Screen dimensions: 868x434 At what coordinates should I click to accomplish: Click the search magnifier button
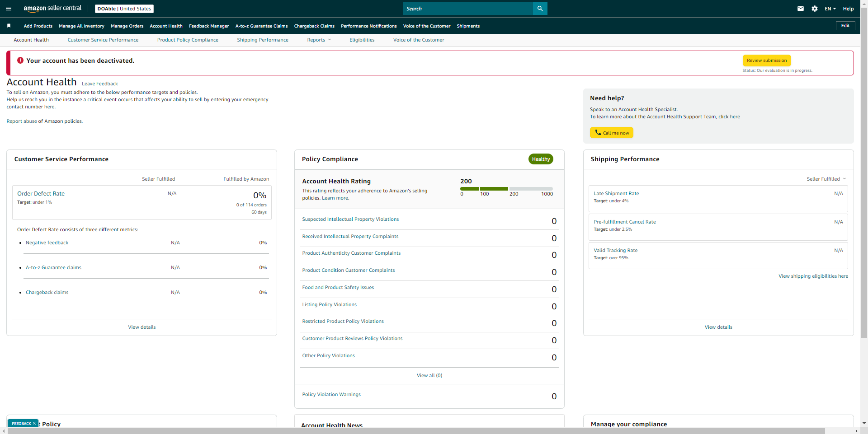[540, 9]
